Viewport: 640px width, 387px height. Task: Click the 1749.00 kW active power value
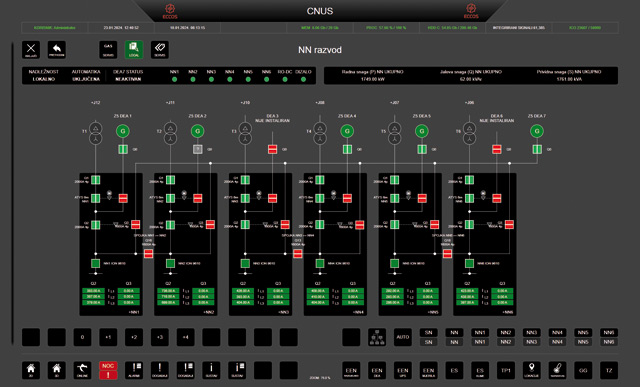[373, 79]
